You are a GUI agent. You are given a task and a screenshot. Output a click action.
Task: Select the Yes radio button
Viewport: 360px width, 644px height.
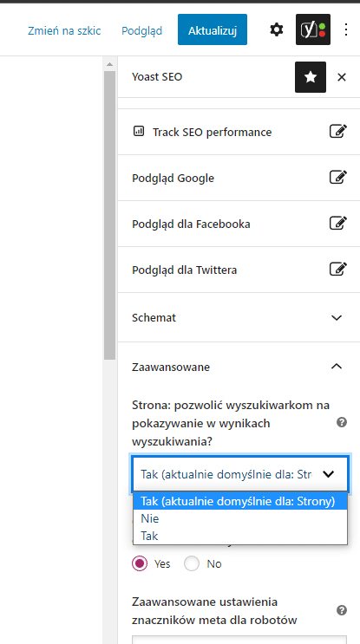pyautogui.click(x=140, y=564)
